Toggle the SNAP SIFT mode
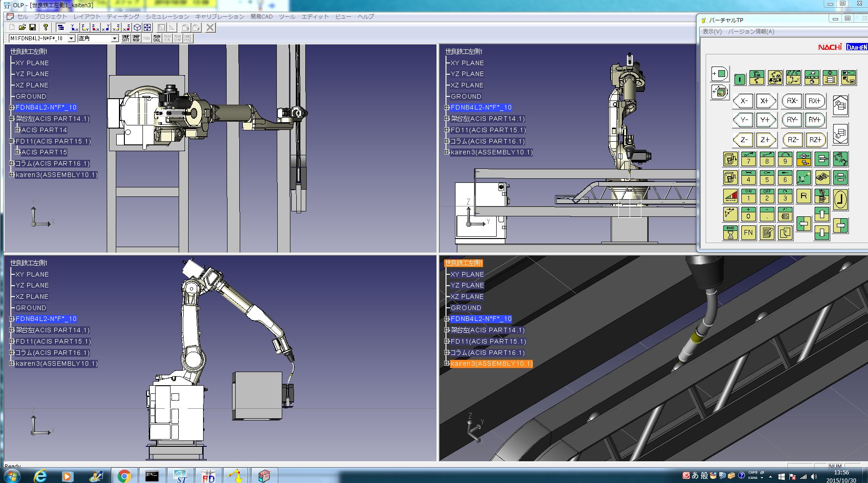The width and height of the screenshot is (868, 483). coord(126,38)
